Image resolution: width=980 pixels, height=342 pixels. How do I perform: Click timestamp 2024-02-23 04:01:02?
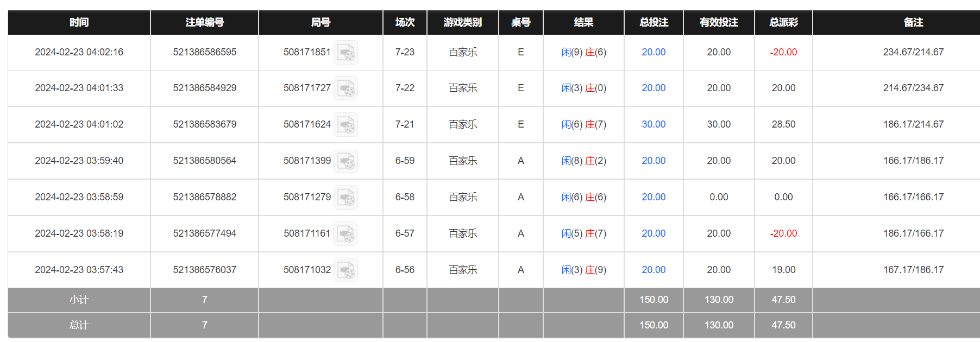click(79, 124)
